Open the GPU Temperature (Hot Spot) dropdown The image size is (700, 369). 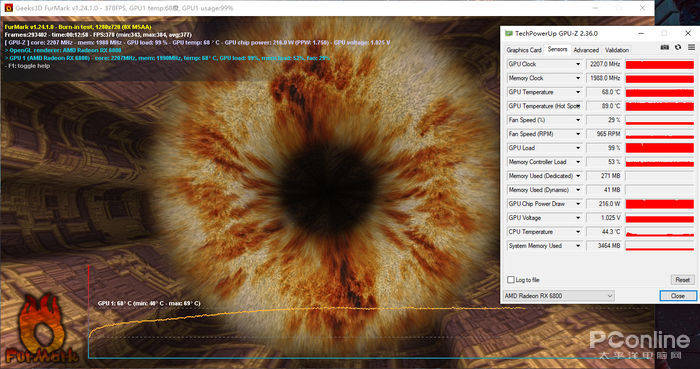point(578,106)
